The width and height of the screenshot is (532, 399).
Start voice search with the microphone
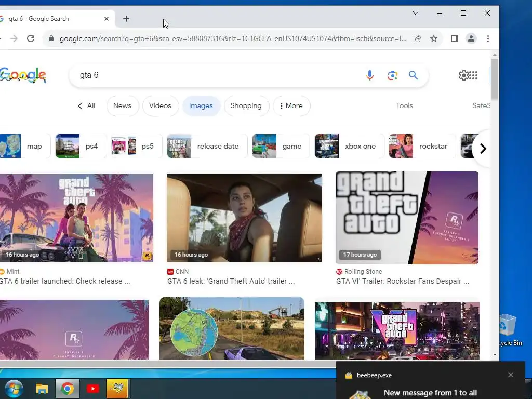coord(370,75)
